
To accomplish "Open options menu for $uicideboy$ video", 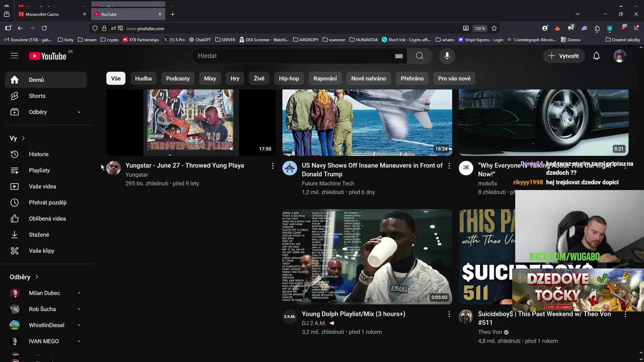I will (625, 315).
